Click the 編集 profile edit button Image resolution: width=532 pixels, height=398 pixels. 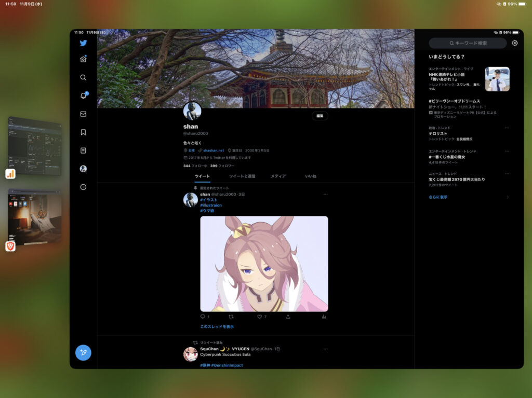320,116
